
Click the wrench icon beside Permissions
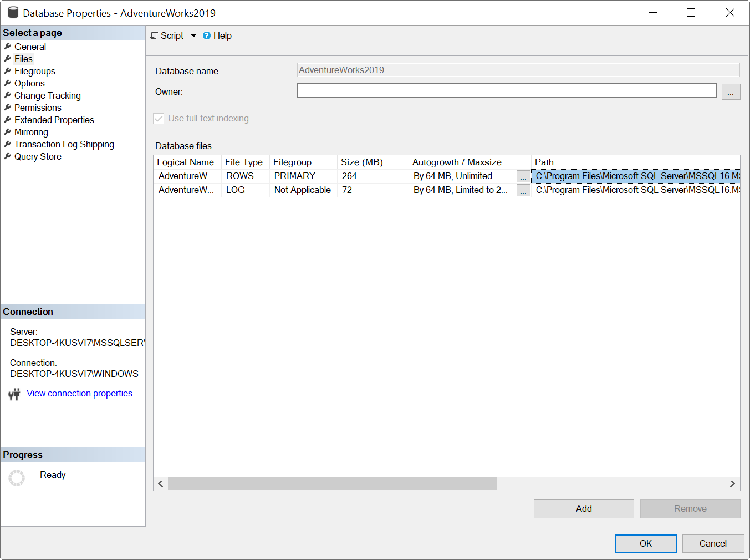point(8,108)
